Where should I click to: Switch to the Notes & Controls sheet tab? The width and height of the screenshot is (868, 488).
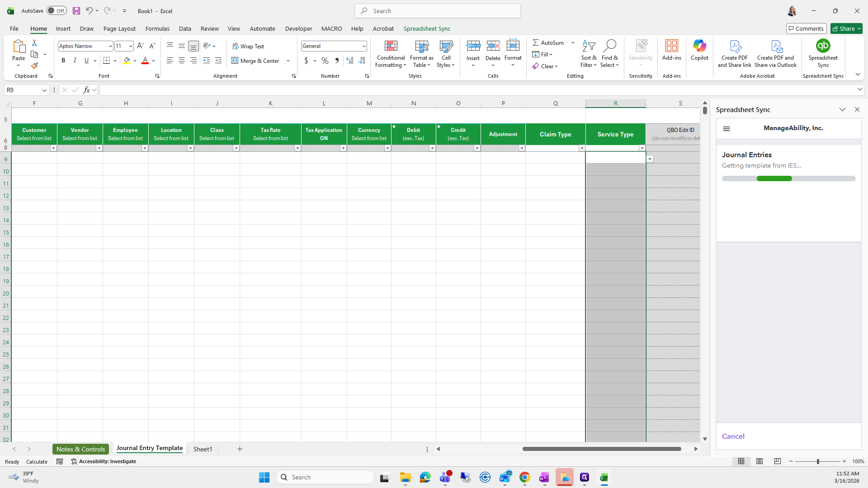coord(80,449)
